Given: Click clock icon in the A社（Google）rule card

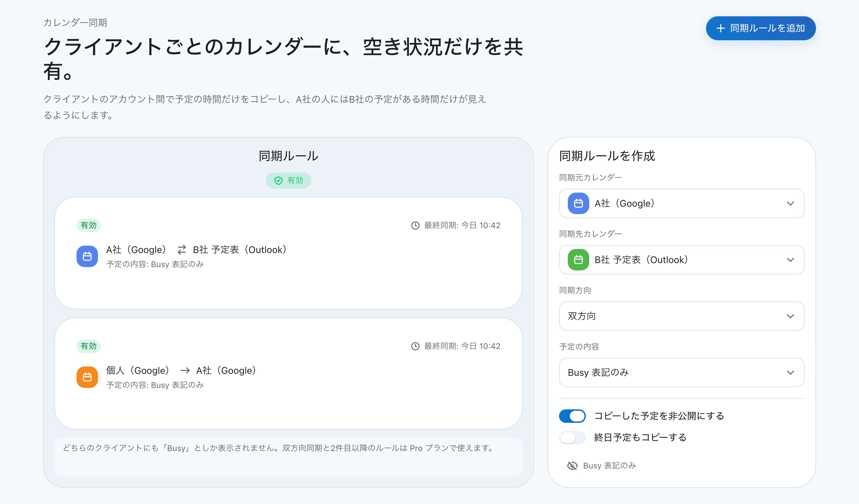Looking at the screenshot, I should 415,225.
